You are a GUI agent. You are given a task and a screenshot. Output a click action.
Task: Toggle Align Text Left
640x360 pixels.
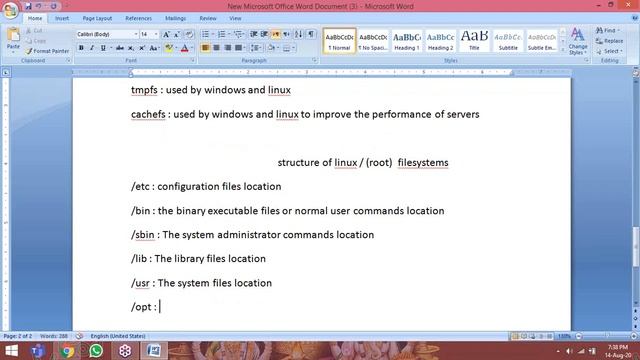click(x=205, y=48)
